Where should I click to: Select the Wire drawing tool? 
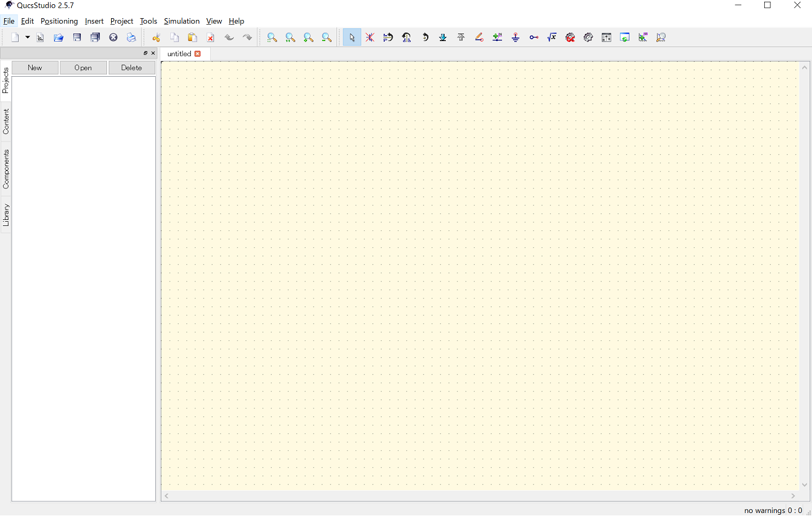pyautogui.click(x=479, y=37)
